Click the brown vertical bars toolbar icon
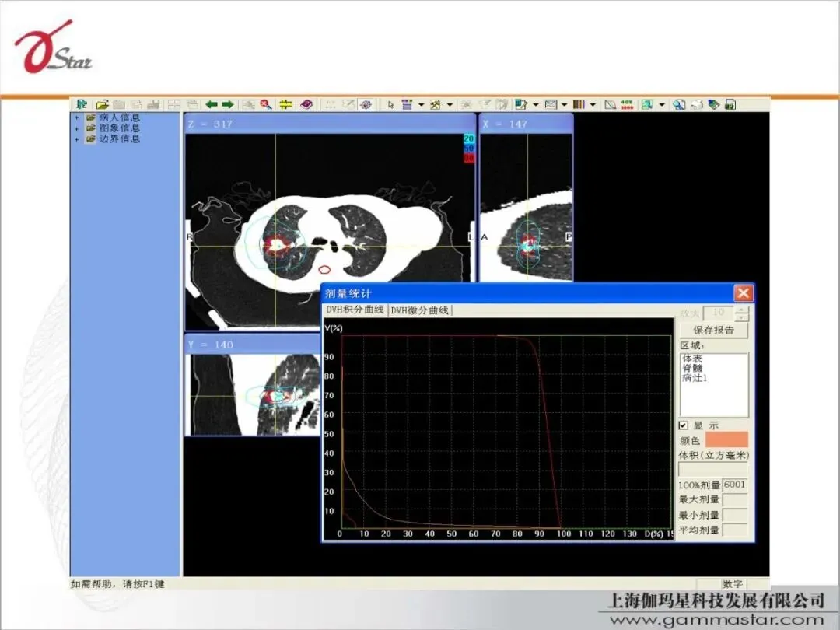 pyautogui.click(x=579, y=104)
